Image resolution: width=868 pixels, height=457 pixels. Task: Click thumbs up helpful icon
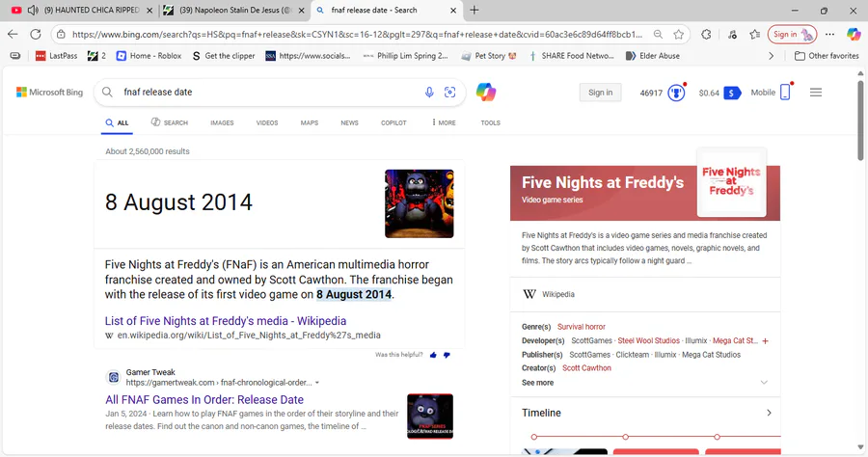(433, 355)
